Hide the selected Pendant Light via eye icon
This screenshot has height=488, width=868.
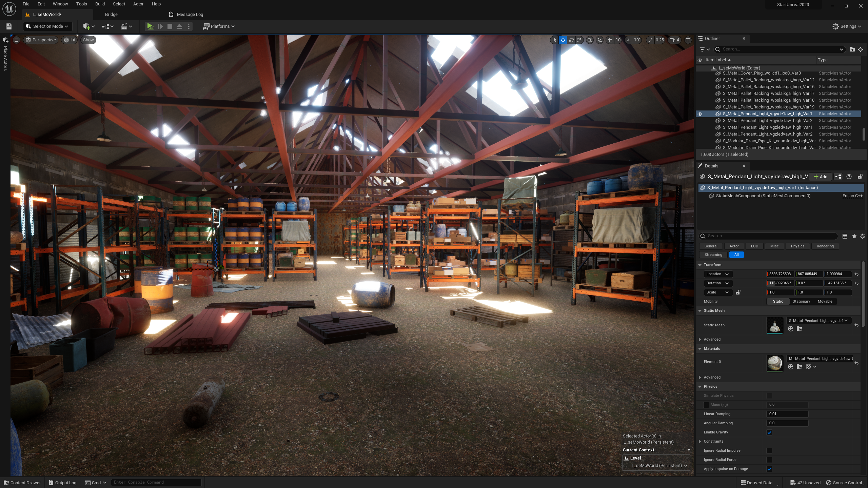[699, 114]
